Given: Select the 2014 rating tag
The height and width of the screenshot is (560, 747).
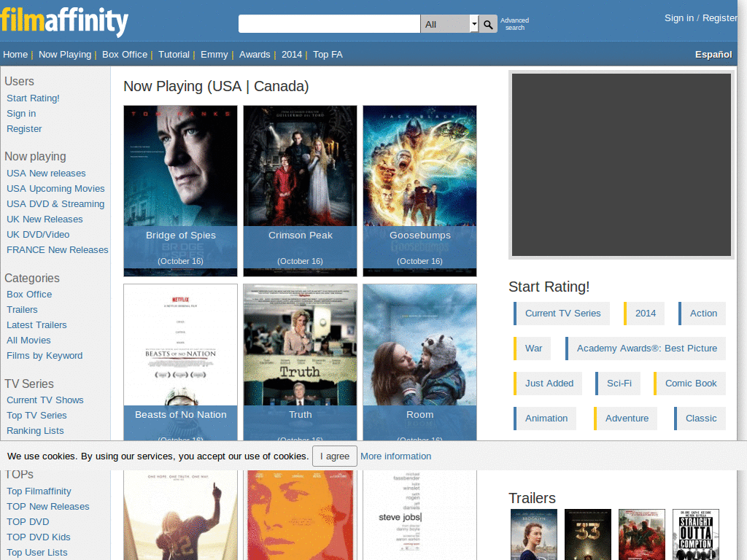Looking at the screenshot, I should (x=644, y=314).
